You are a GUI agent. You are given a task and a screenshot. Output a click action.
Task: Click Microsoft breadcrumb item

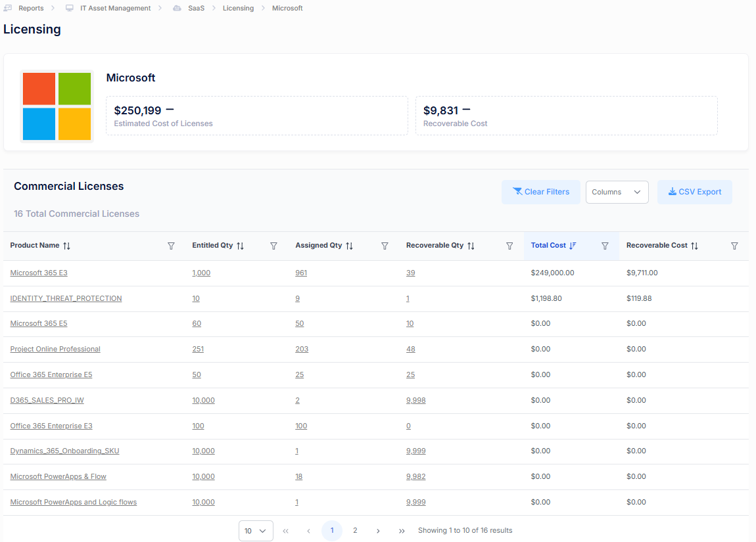[287, 8]
